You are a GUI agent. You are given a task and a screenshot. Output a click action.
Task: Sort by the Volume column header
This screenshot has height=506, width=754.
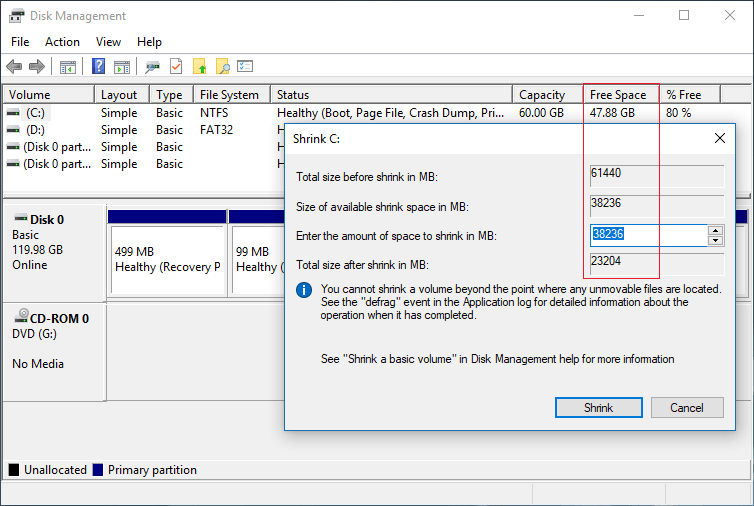[x=48, y=95]
